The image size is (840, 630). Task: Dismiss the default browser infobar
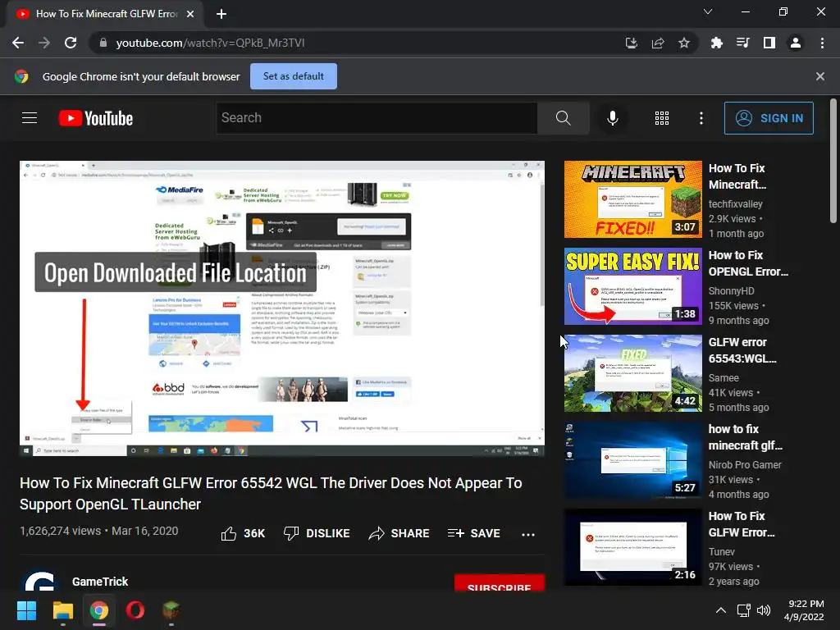(820, 76)
